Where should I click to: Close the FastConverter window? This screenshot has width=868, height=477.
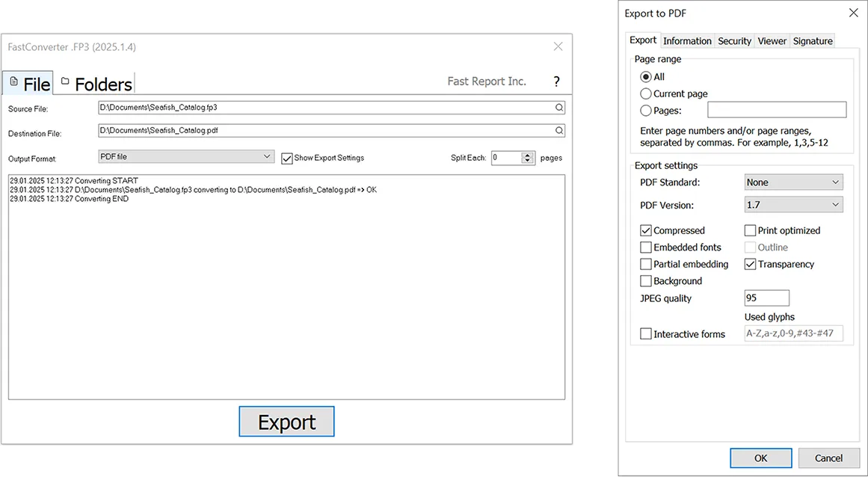pos(558,46)
